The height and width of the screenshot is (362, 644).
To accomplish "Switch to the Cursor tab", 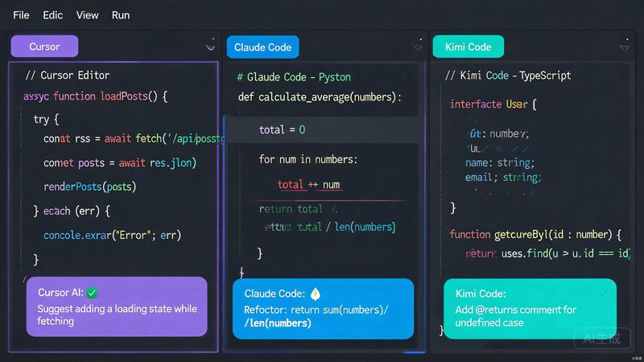I will [x=44, y=47].
